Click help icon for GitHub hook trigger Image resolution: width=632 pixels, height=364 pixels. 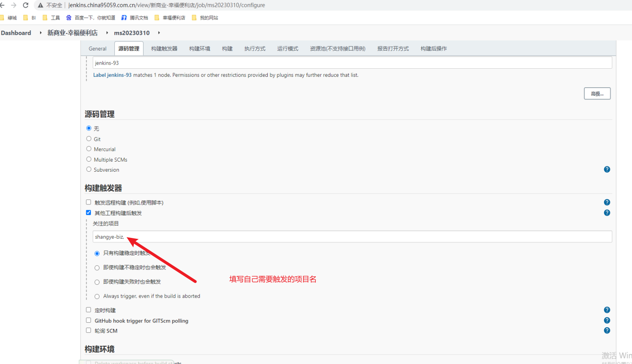pyautogui.click(x=607, y=320)
